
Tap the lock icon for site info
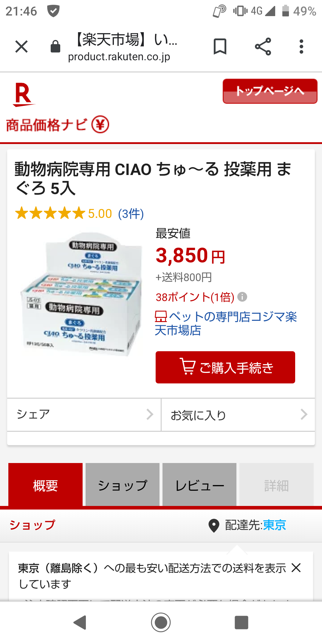[55, 47]
